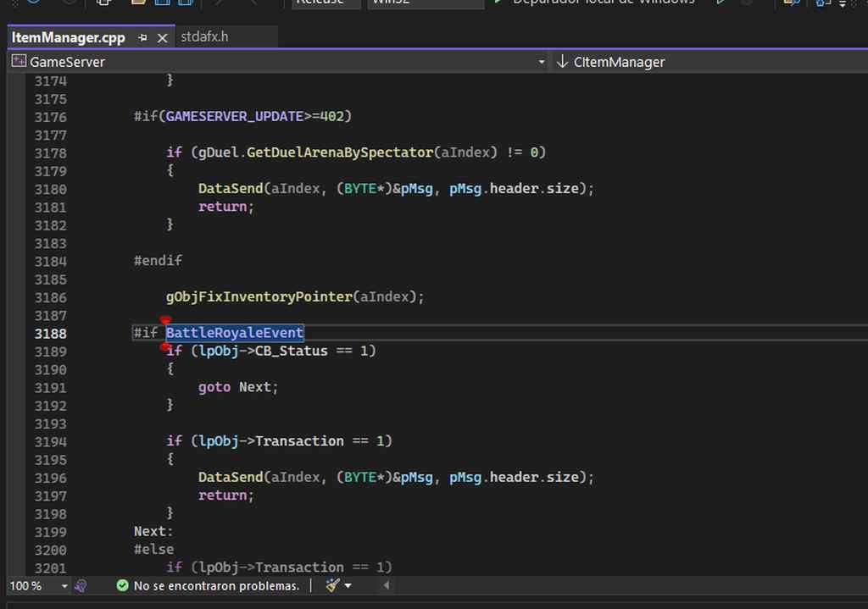Screen dimensions: 868x609
Task: Click DataSend call on line 3196
Action: click(x=231, y=478)
